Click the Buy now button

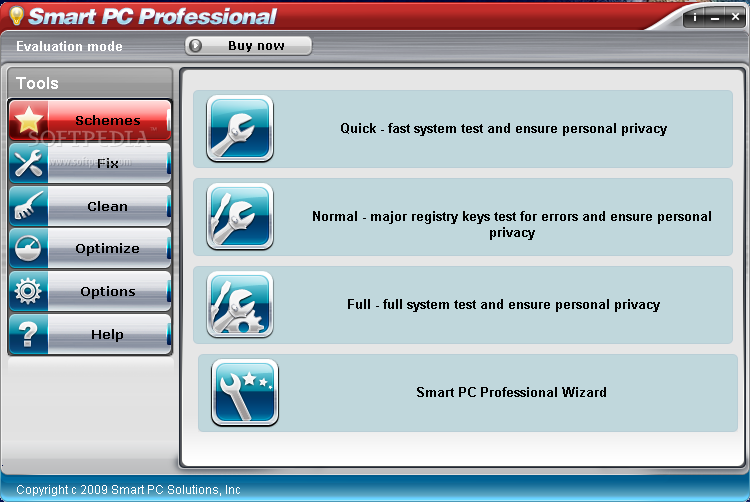[248, 46]
